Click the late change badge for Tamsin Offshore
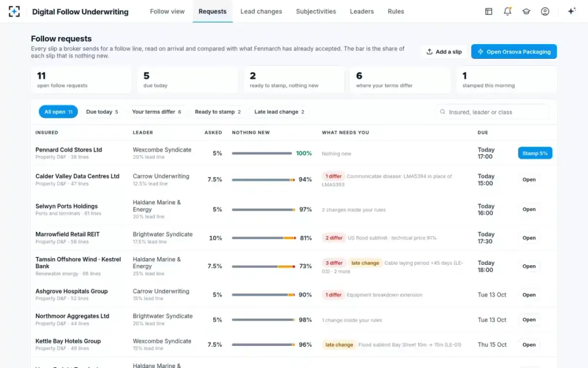The height and width of the screenshot is (368, 588). (x=365, y=263)
